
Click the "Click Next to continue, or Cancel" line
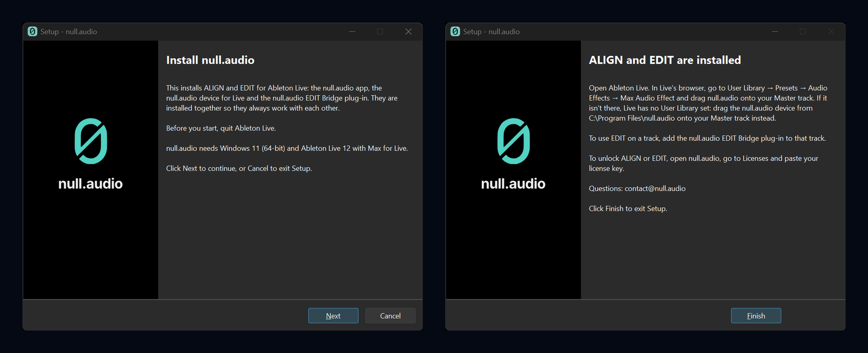click(x=239, y=168)
